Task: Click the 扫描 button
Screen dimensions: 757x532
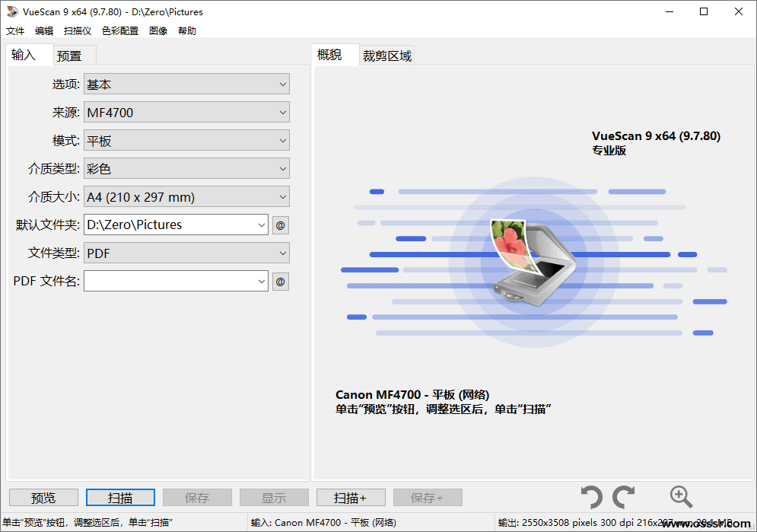Action: 120,497
